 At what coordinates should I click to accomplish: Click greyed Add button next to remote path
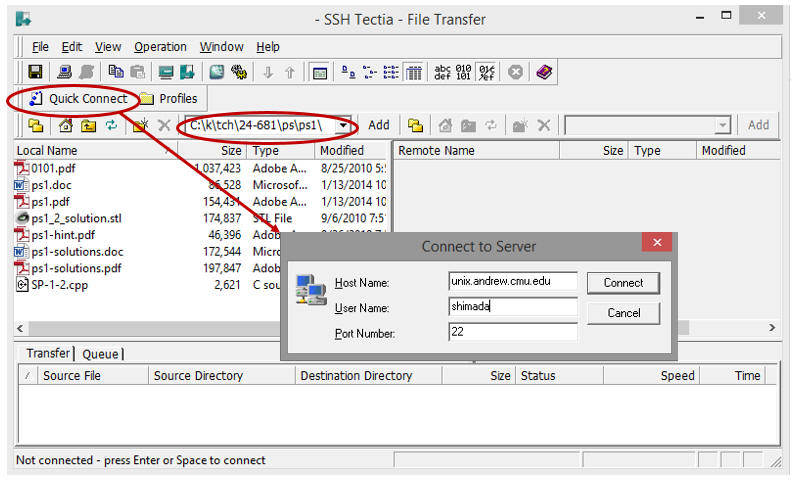coord(759,125)
